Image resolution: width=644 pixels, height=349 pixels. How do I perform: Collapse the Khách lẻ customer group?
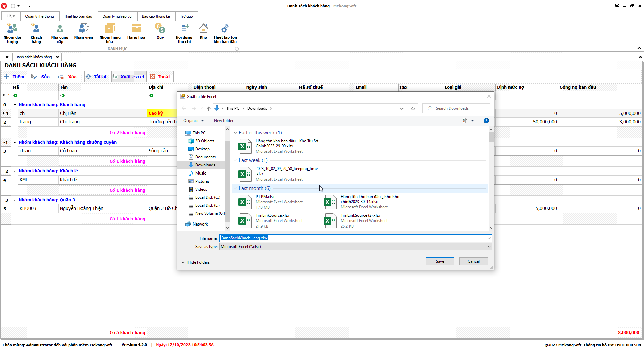pos(15,171)
